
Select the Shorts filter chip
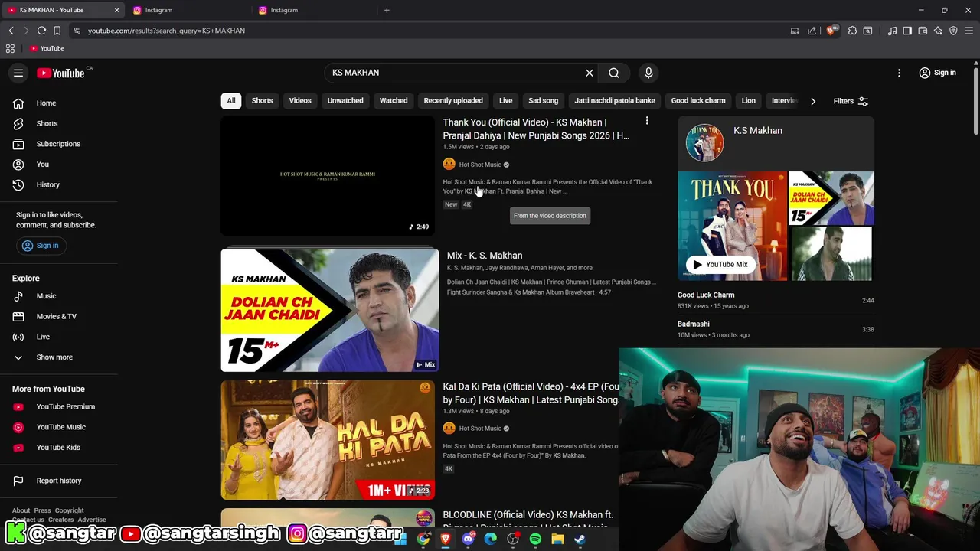(262, 100)
